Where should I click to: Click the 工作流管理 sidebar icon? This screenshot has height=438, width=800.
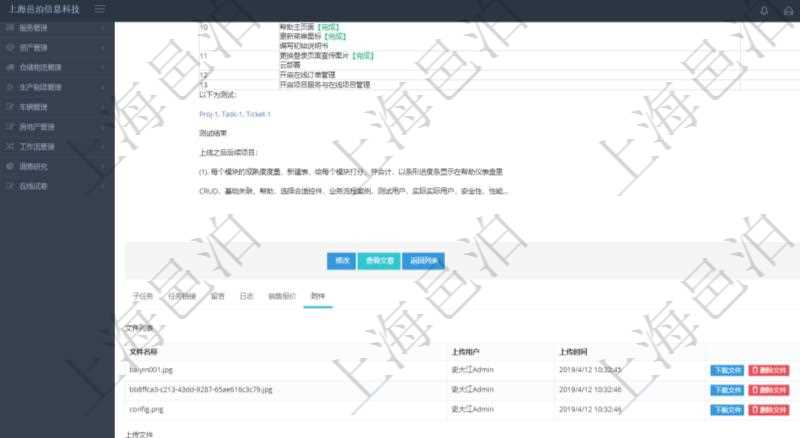(x=10, y=147)
